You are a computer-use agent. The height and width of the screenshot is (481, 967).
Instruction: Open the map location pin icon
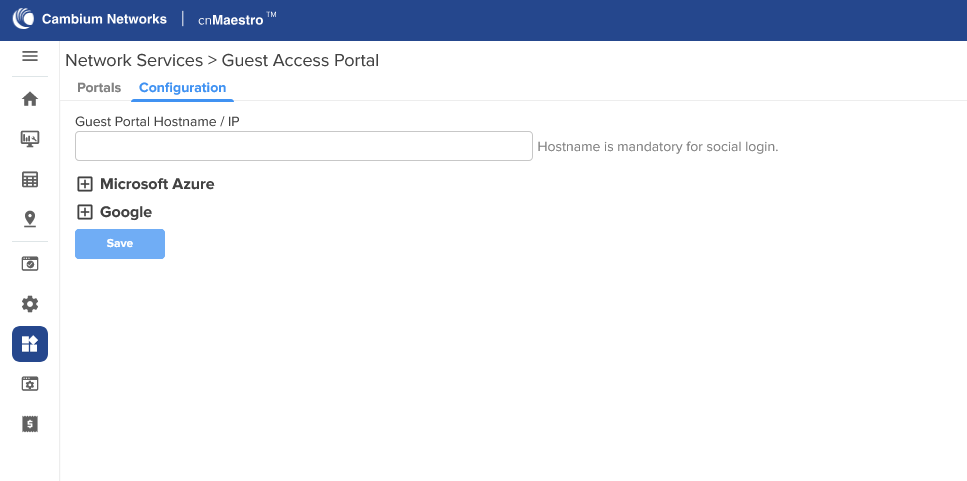[x=30, y=219]
